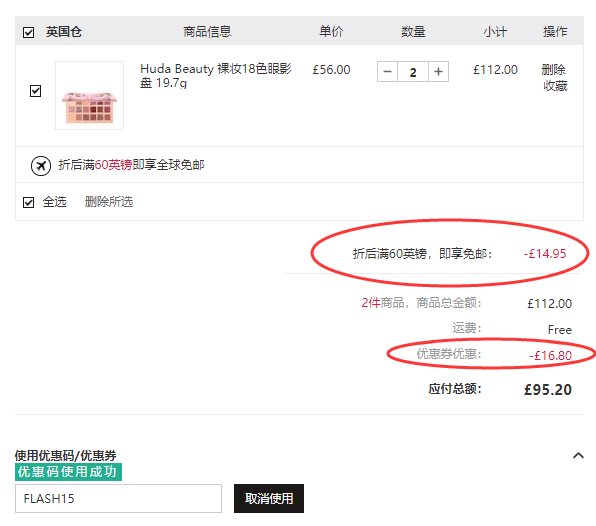
Task: Click the FLASH15 coupon code field
Action: (118, 498)
